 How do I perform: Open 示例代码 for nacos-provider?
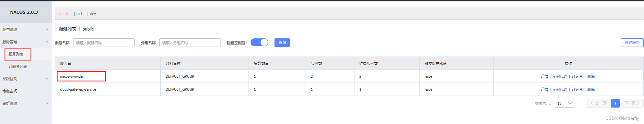click(560, 76)
